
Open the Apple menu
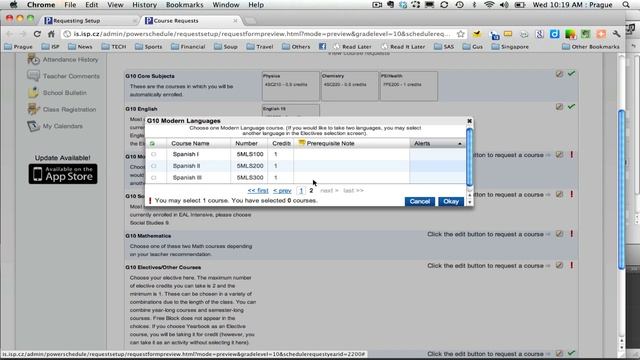(13, 5)
